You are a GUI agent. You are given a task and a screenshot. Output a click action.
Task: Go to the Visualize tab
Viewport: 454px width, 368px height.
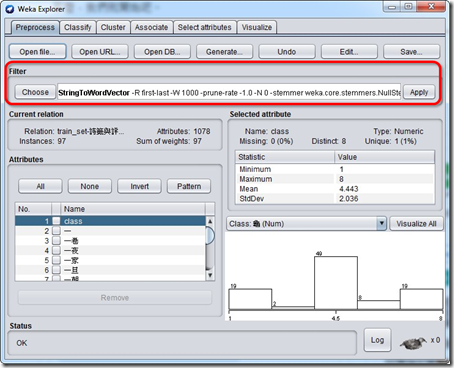(257, 27)
